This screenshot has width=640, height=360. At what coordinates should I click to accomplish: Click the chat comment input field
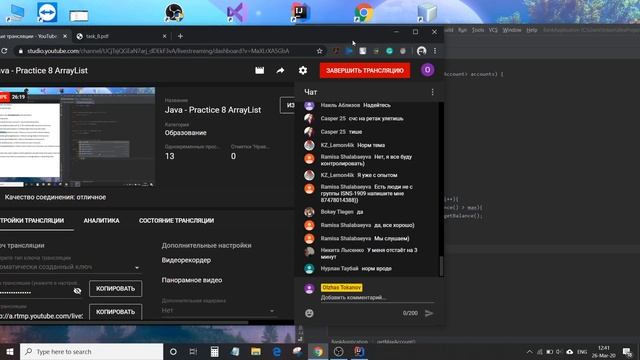(x=377, y=298)
